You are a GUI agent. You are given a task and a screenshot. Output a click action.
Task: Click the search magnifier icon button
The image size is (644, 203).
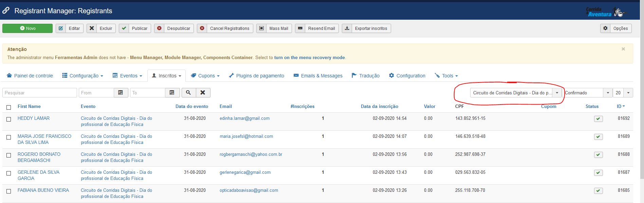[x=188, y=93]
